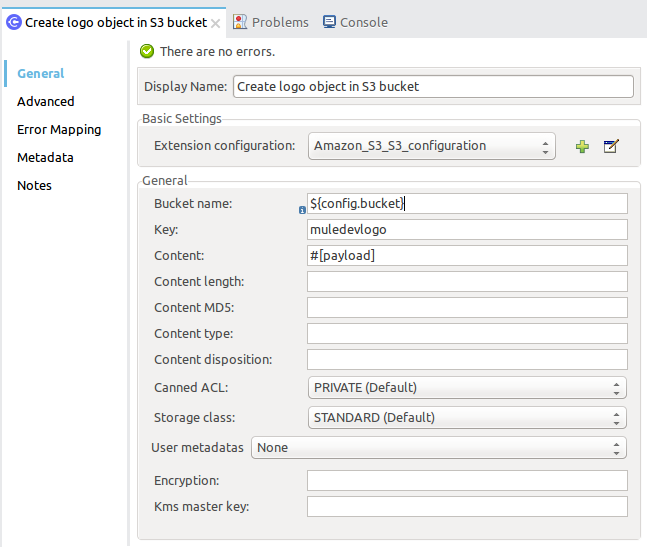The image size is (647, 547).
Task: Click the Problems tab icon
Action: (x=240, y=22)
